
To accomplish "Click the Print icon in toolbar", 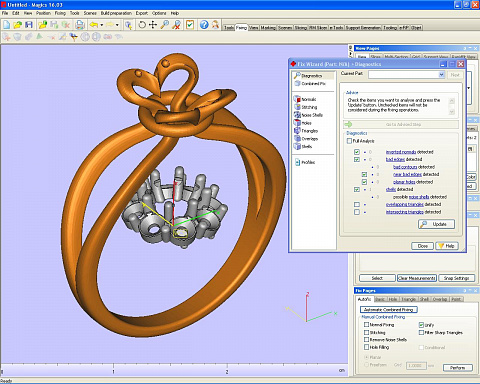I will click(x=80, y=25).
